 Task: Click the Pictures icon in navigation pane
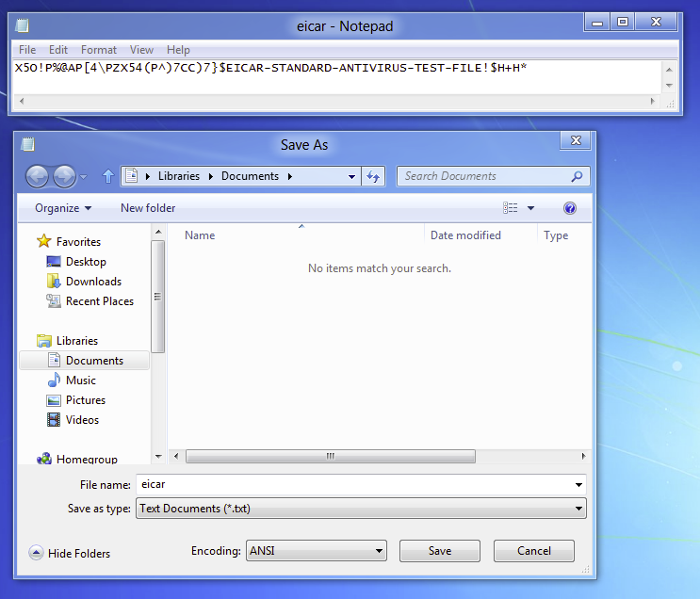point(54,400)
